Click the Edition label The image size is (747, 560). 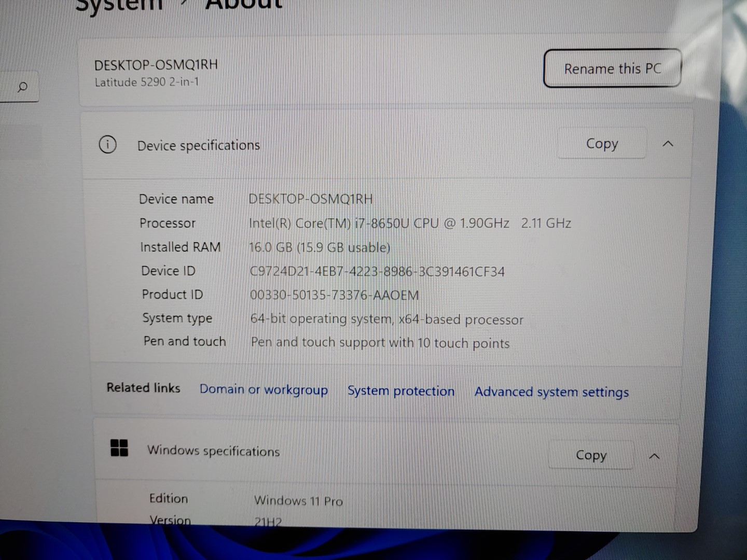169,498
